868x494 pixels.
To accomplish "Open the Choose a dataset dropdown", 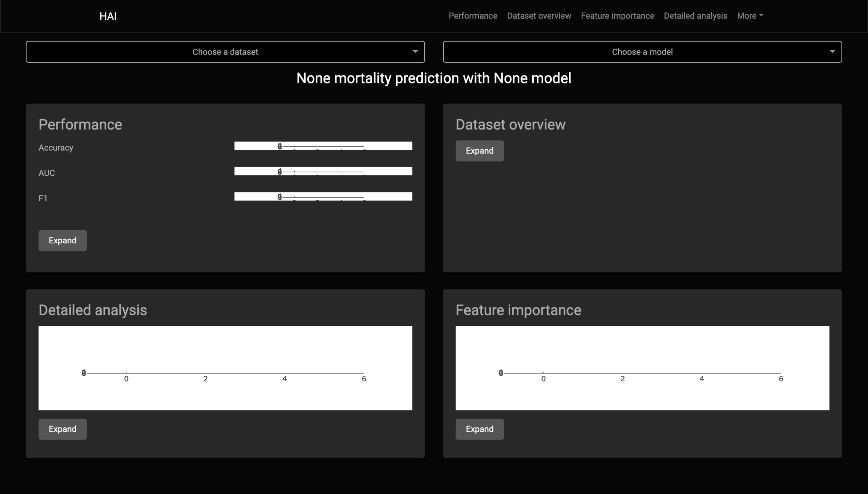I will (x=225, y=52).
